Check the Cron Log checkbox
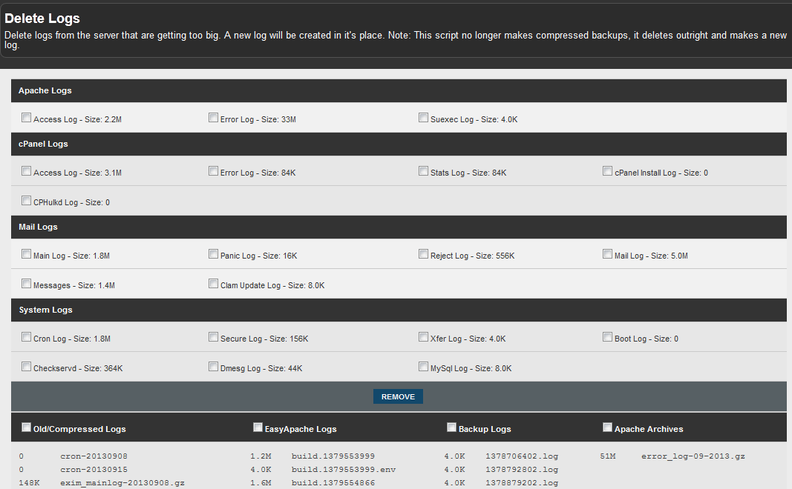Viewport: 792px width, 489px height. click(x=26, y=337)
